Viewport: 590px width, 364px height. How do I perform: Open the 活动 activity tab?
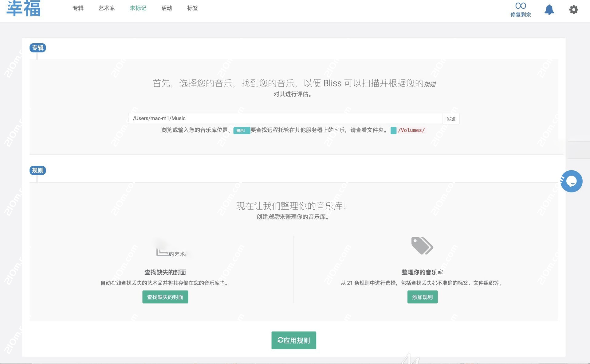point(167,8)
